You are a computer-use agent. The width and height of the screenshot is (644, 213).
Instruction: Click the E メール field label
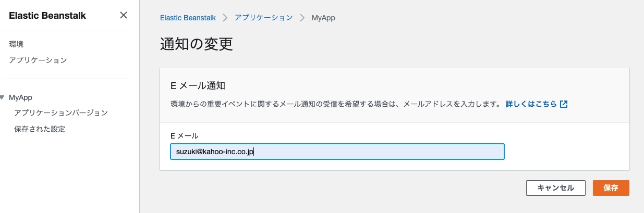(185, 135)
